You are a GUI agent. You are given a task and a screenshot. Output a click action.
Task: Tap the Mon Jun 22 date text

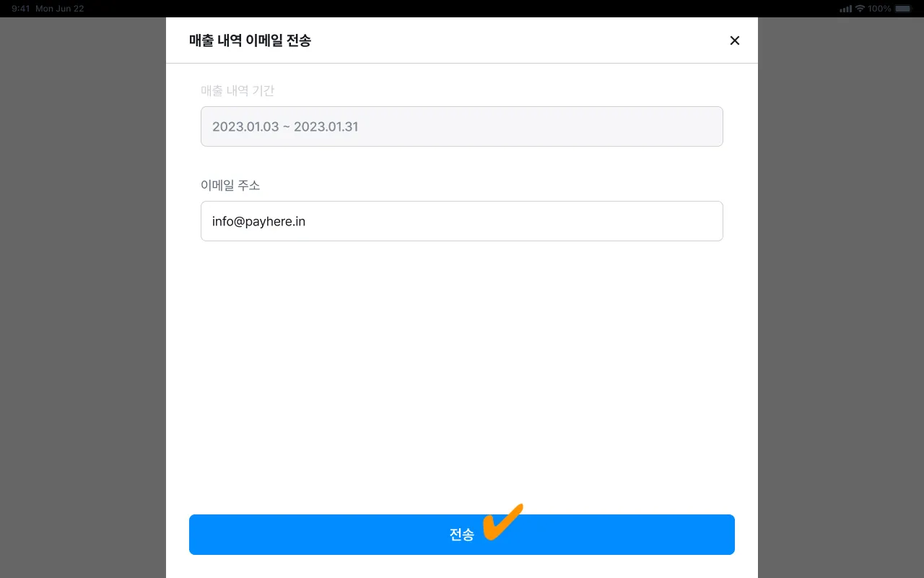click(60, 9)
